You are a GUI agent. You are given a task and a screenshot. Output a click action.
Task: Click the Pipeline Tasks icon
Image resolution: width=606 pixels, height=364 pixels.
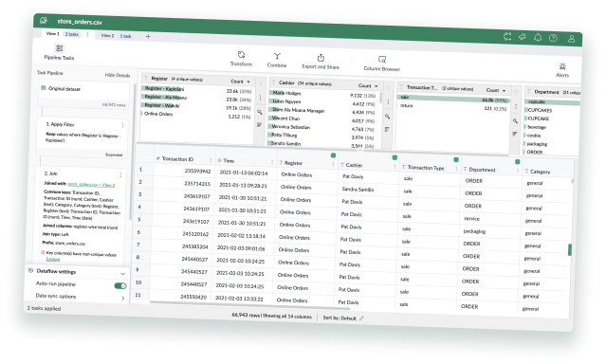click(60, 48)
